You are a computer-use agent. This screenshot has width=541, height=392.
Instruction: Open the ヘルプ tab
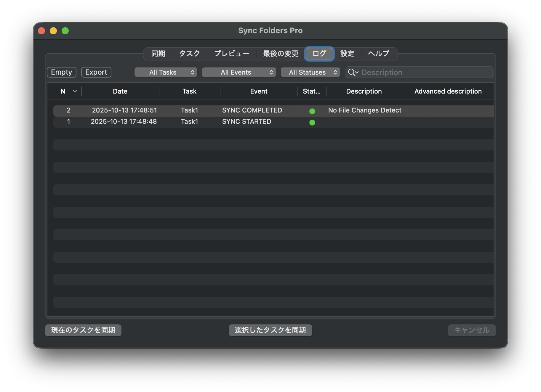(378, 54)
